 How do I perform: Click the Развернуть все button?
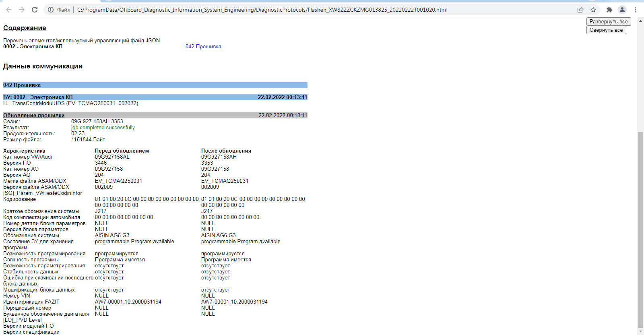coord(609,21)
